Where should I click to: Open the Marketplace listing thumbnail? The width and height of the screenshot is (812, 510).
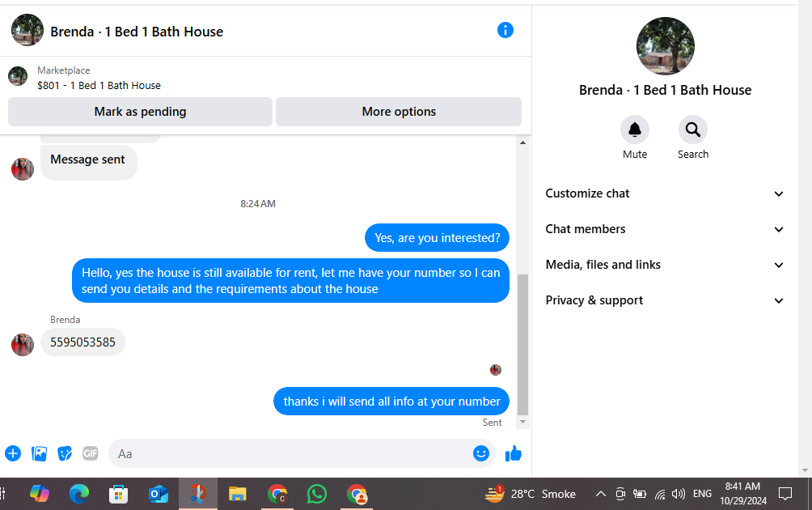click(x=18, y=76)
